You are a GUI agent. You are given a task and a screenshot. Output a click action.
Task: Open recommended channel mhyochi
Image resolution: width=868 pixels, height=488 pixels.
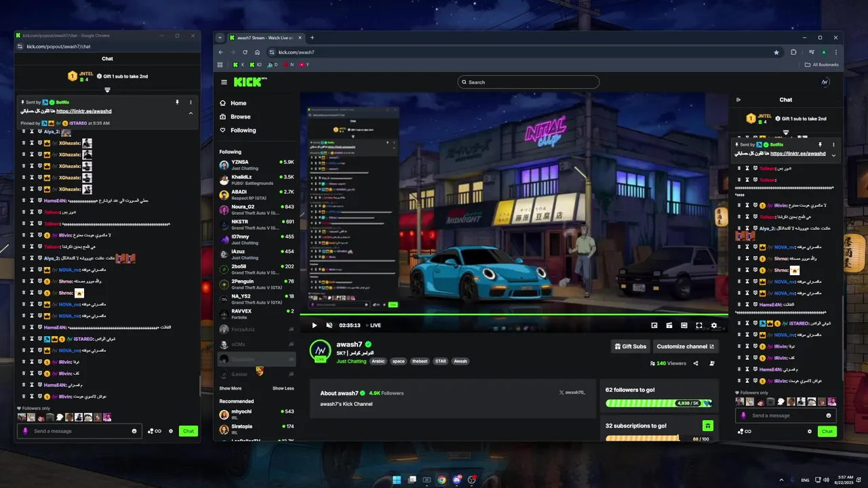(256, 414)
